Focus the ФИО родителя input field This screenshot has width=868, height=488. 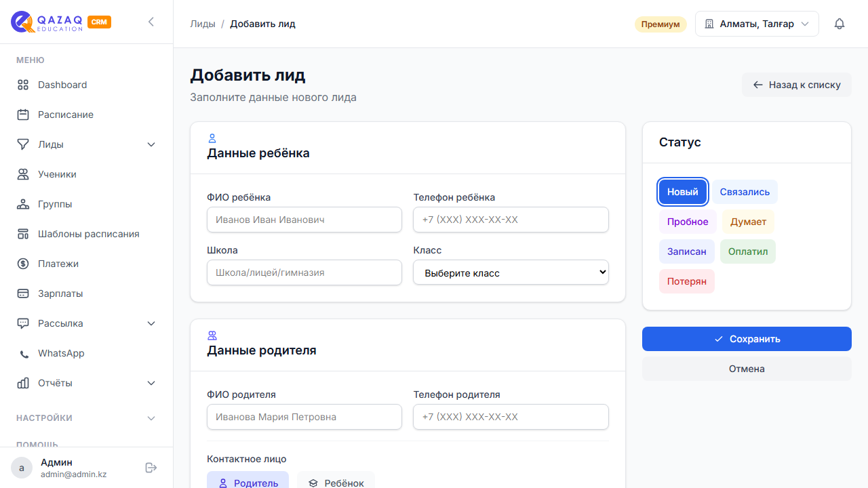click(304, 417)
